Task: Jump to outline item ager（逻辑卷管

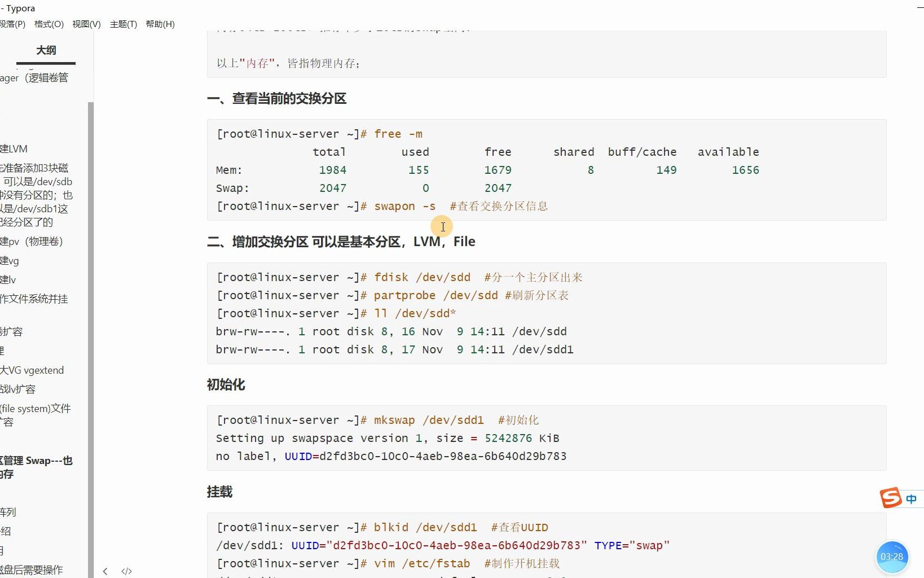Action: click(34, 77)
